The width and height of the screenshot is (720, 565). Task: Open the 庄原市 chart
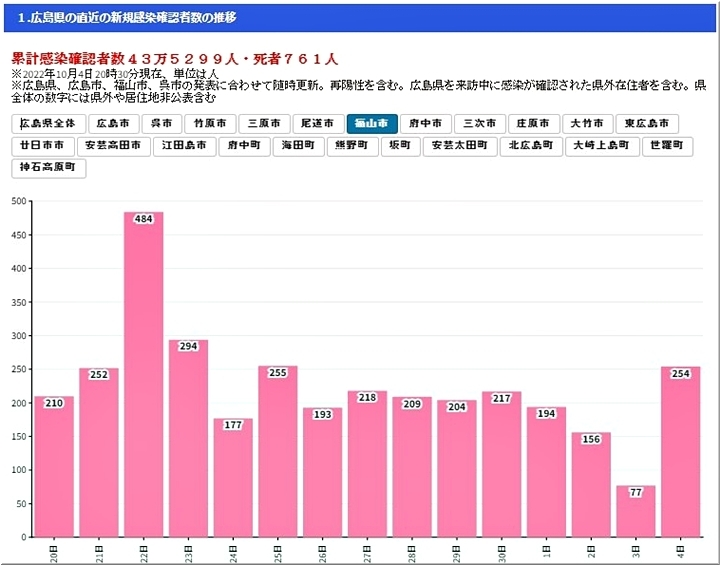pos(533,124)
